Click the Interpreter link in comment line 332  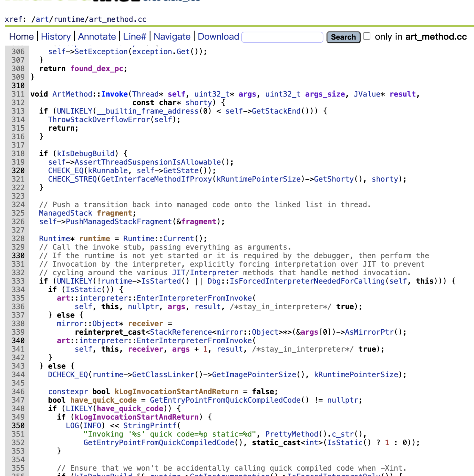point(214,273)
